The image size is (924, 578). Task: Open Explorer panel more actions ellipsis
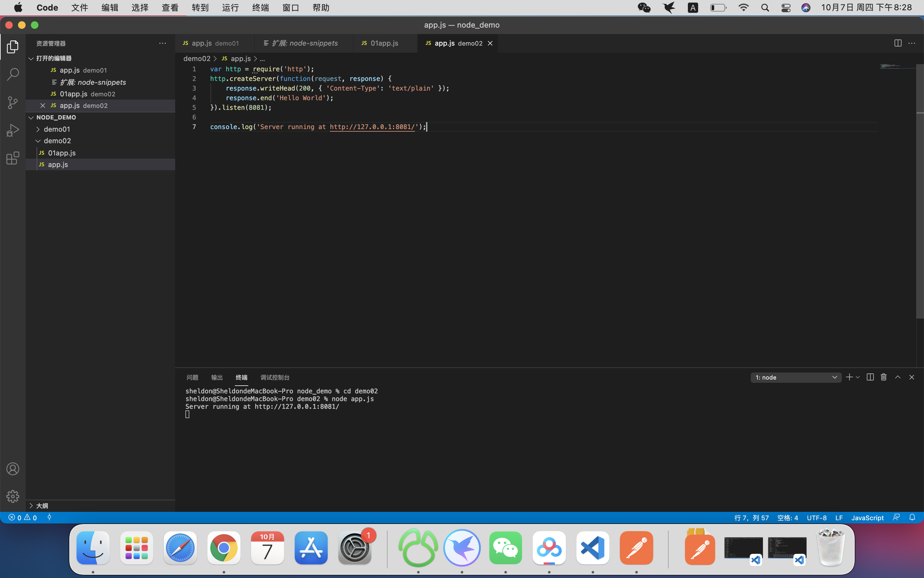click(x=163, y=43)
